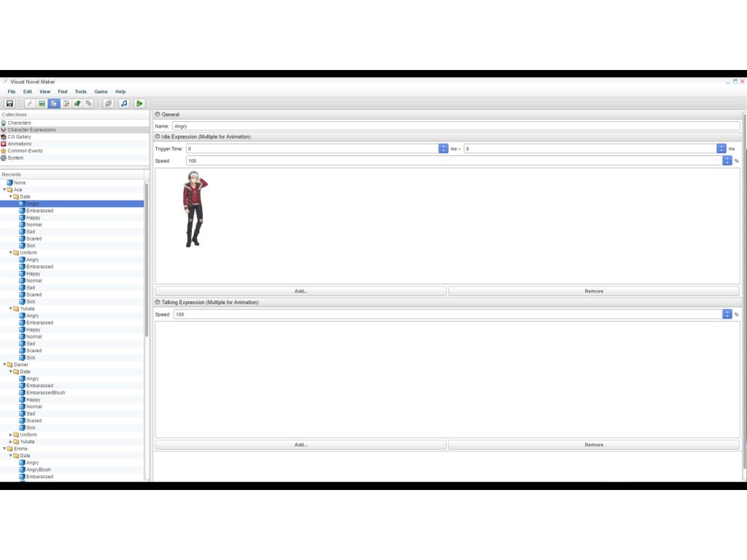Select the Common Events collection
Viewport: 747px width, 560px height.
tap(25, 151)
